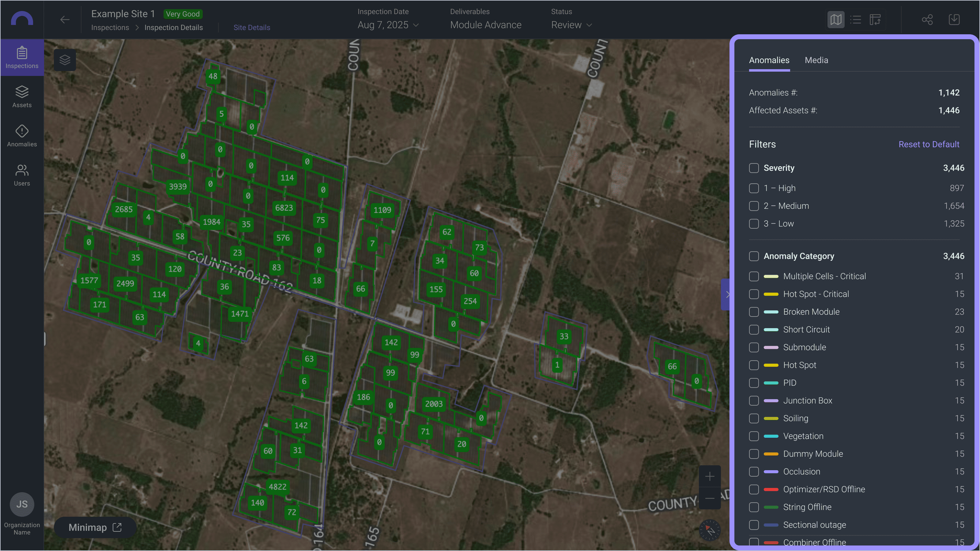Click the compass icon on map
Viewport: 980px width, 551px height.
710,530
